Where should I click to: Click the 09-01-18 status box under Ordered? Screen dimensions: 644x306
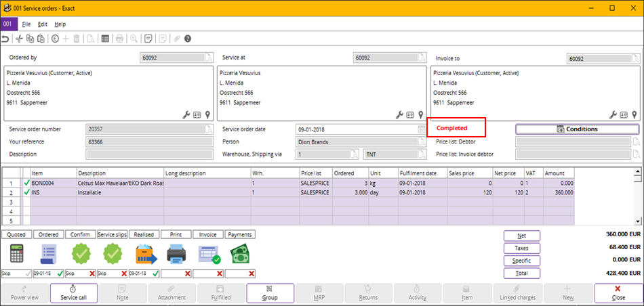click(48, 274)
